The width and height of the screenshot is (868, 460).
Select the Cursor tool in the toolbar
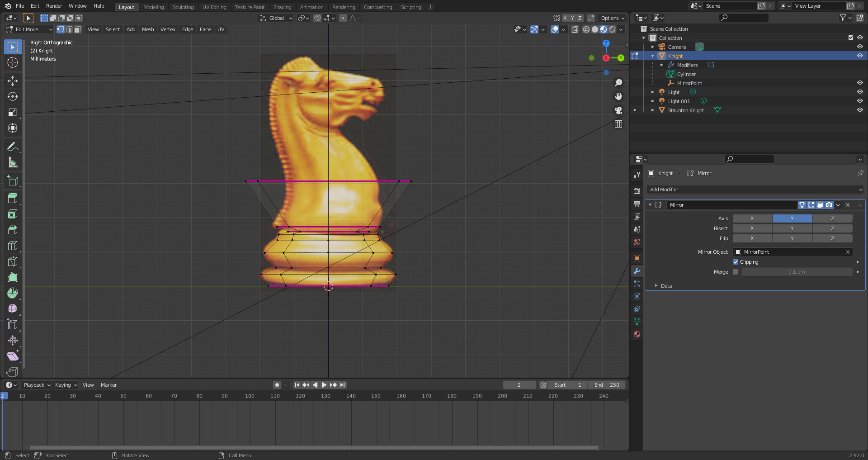(x=13, y=62)
